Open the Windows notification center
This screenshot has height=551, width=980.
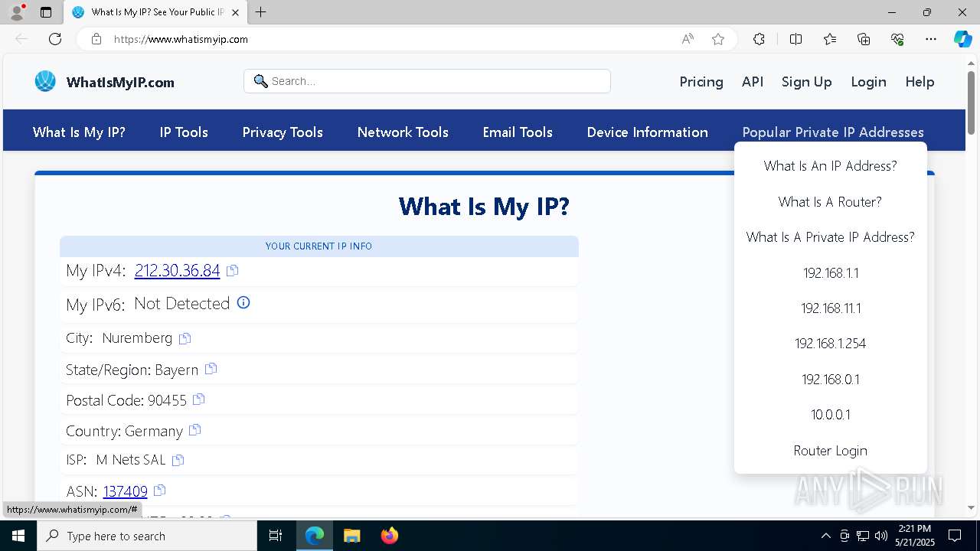tap(955, 536)
